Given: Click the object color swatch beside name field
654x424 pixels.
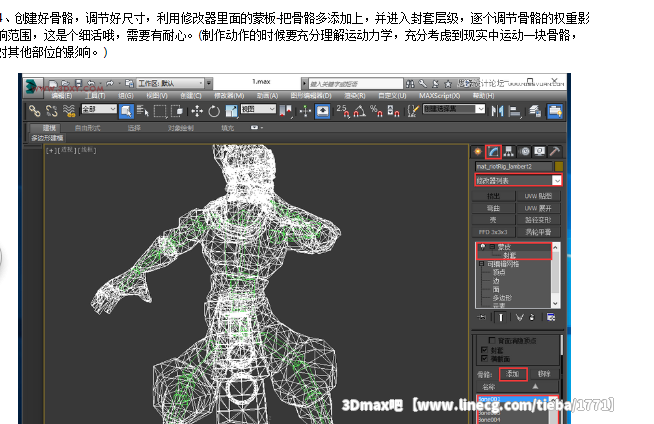Looking at the screenshot, I should (559, 166).
